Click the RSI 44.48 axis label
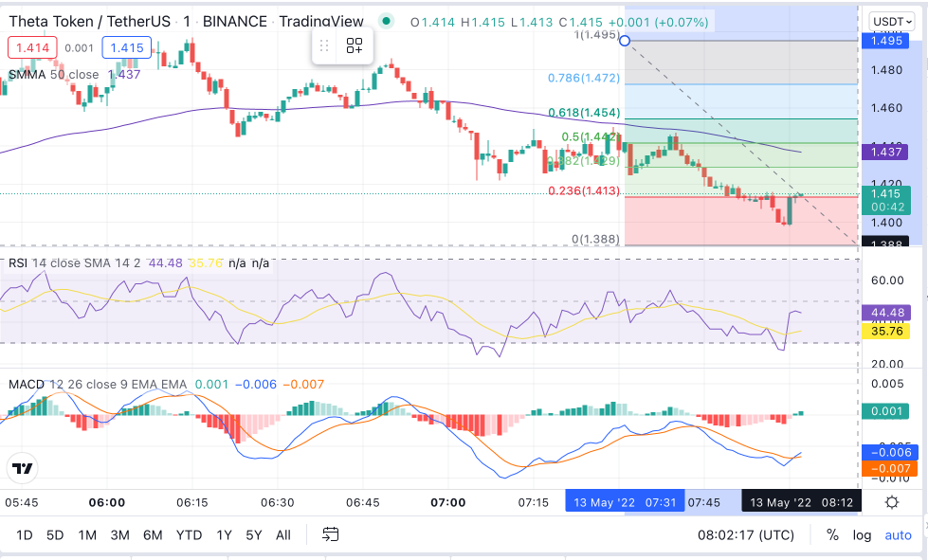928x560 pixels. click(886, 313)
